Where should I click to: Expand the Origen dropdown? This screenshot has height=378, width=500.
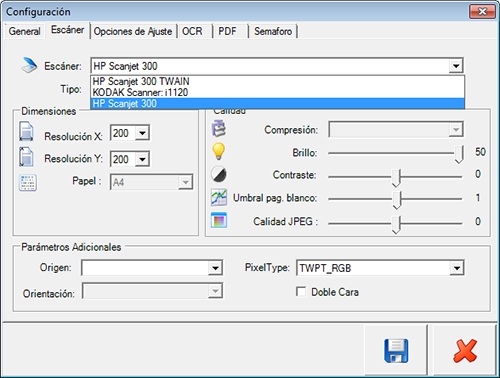(x=215, y=268)
